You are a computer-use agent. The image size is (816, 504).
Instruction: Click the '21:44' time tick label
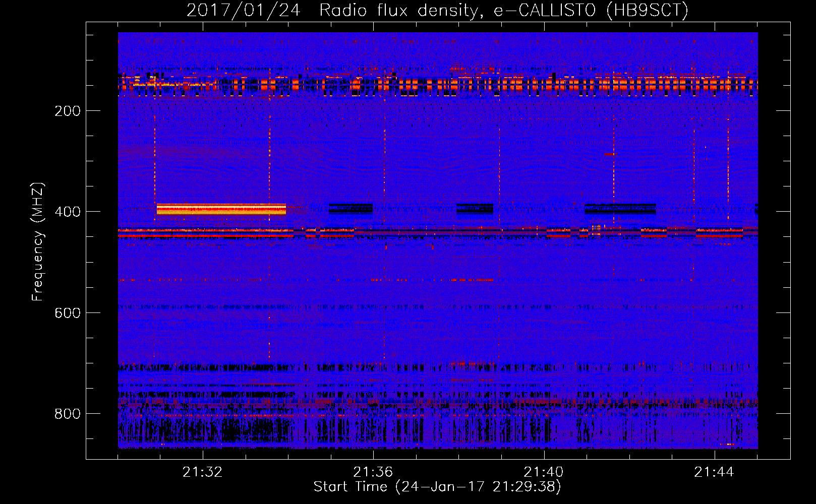(714, 472)
